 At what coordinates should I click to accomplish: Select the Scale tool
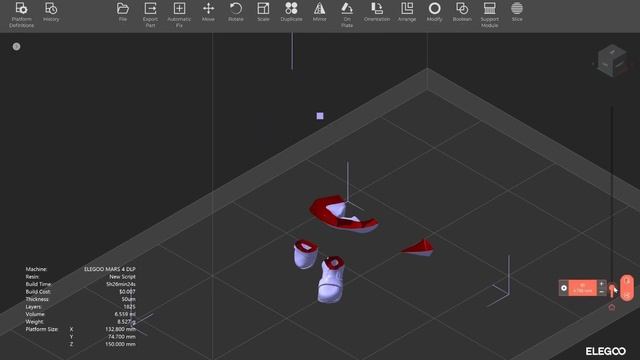click(x=263, y=12)
